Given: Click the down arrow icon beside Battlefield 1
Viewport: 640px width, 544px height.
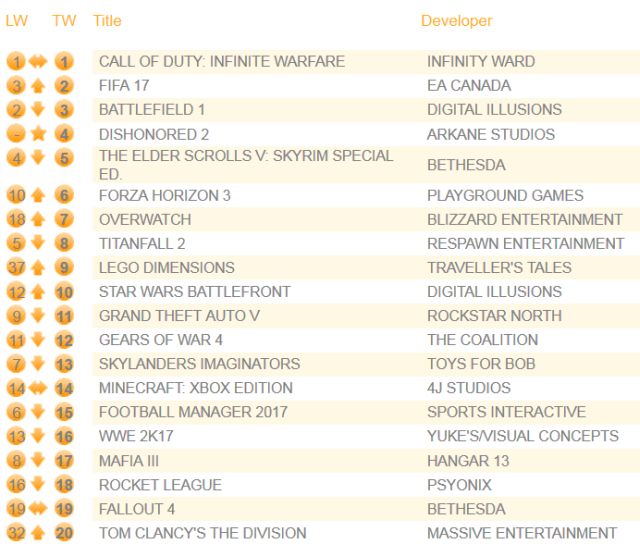Looking at the screenshot, I should (39, 110).
